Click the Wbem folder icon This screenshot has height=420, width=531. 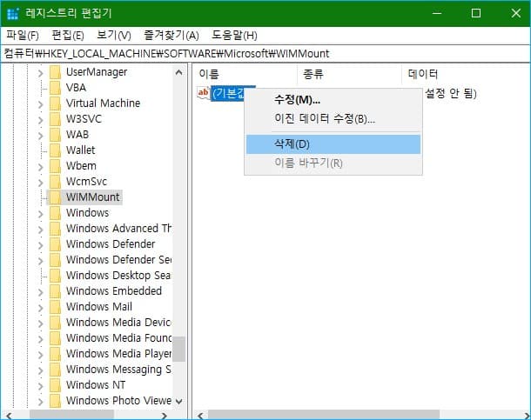pos(55,166)
